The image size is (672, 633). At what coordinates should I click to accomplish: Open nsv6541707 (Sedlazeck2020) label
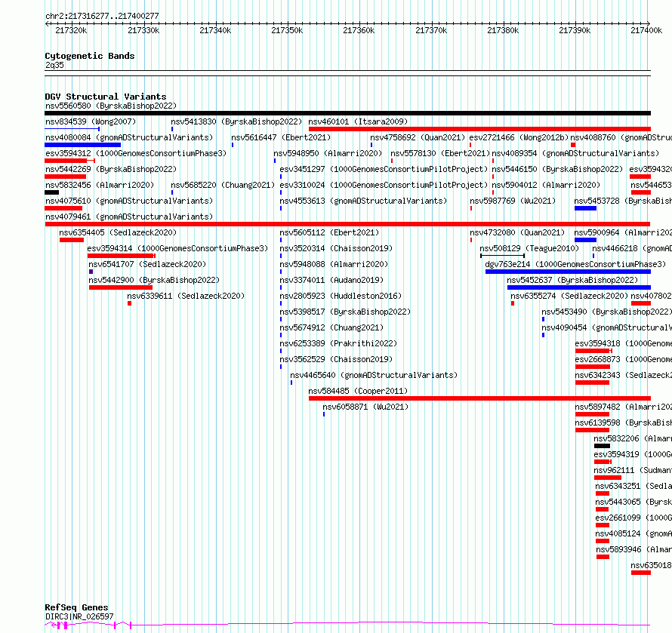(x=147, y=264)
